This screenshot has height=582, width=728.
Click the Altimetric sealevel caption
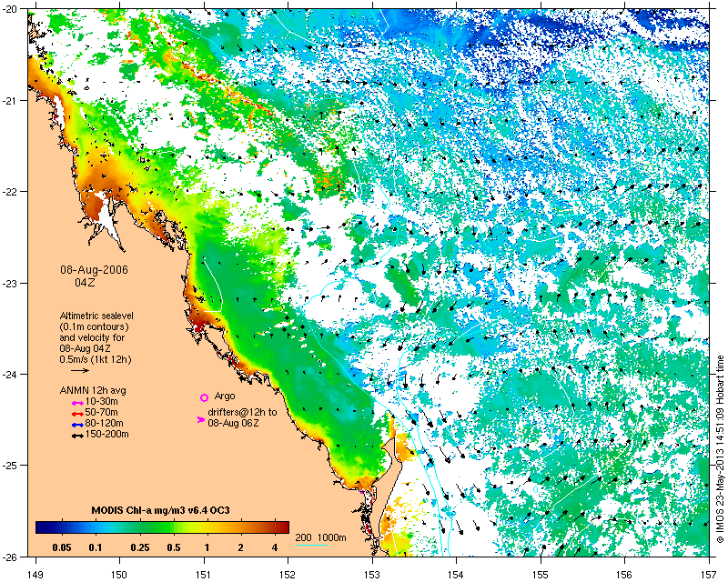click(x=96, y=316)
